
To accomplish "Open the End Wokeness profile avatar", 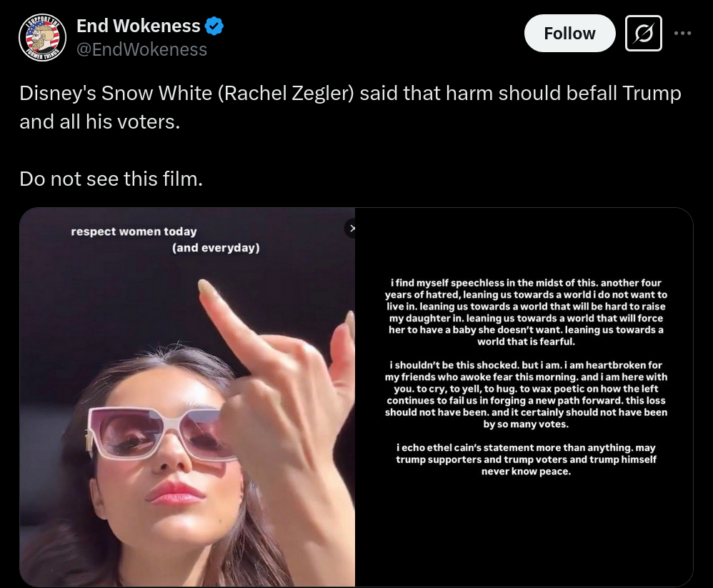I will 42,37.
